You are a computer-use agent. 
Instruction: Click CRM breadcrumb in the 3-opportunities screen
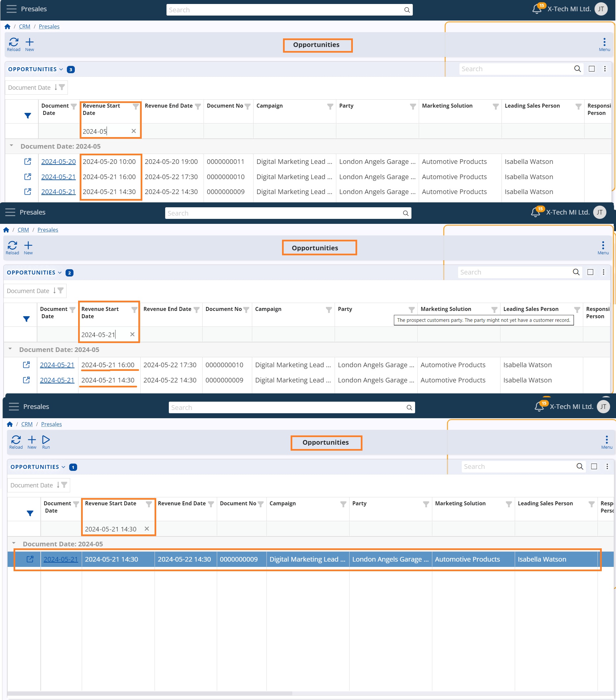point(24,26)
